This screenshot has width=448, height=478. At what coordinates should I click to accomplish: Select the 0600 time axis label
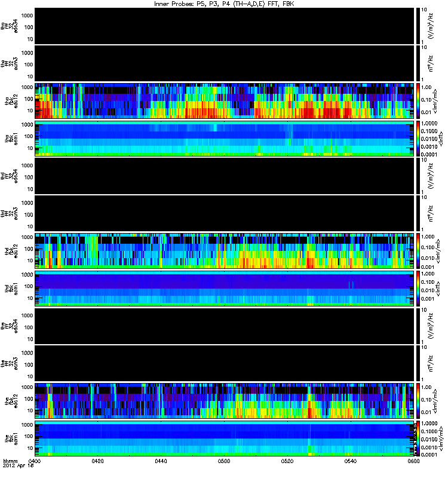413,461
